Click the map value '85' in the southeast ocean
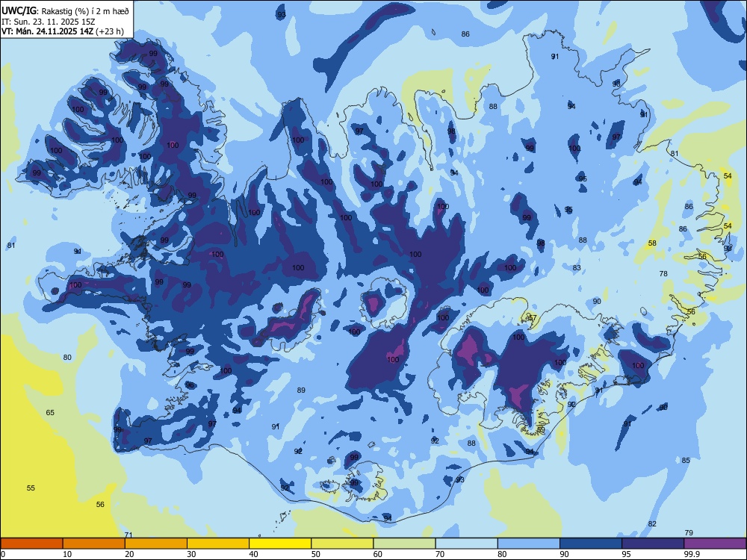747x560 pixels. [686, 460]
